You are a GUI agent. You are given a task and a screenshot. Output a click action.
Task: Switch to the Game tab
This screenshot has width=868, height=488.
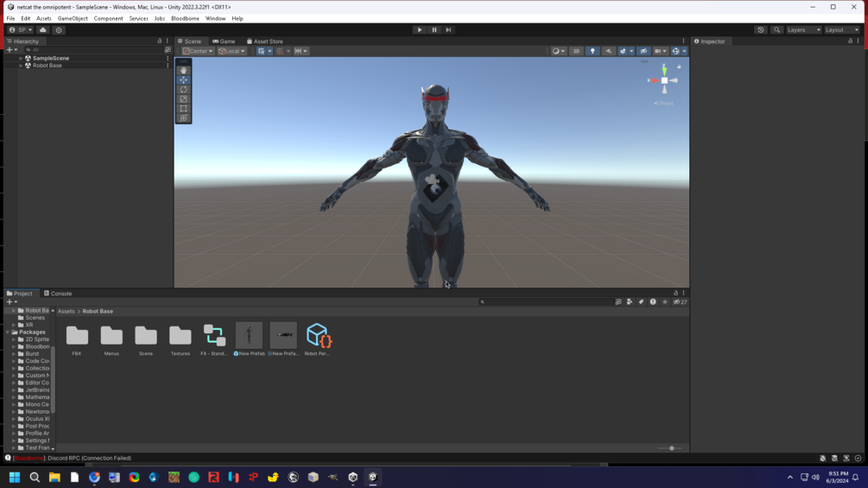pyautogui.click(x=224, y=41)
